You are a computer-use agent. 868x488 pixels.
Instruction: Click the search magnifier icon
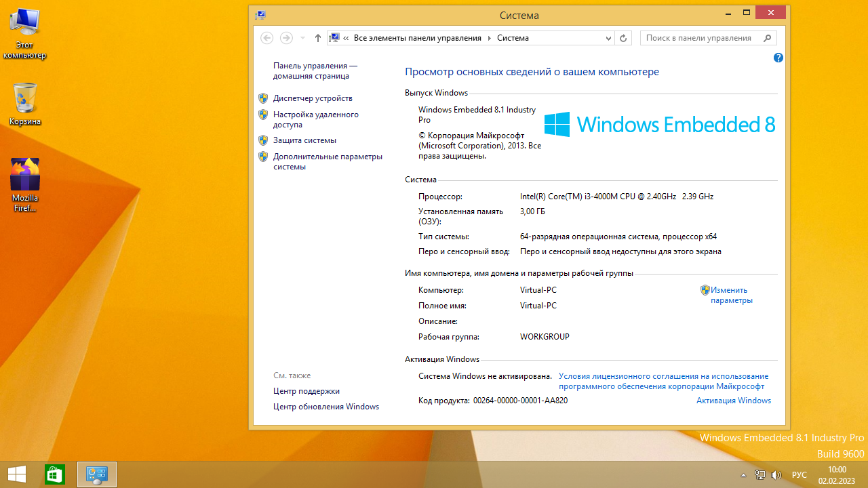[768, 38]
